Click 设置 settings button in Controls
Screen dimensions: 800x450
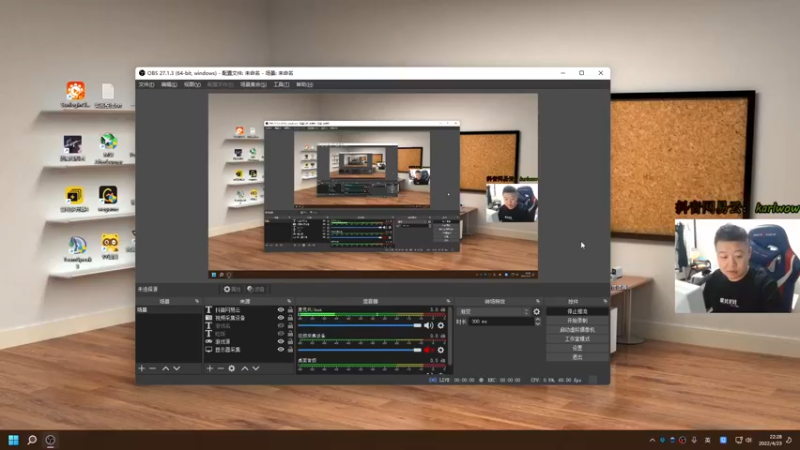tap(577, 348)
